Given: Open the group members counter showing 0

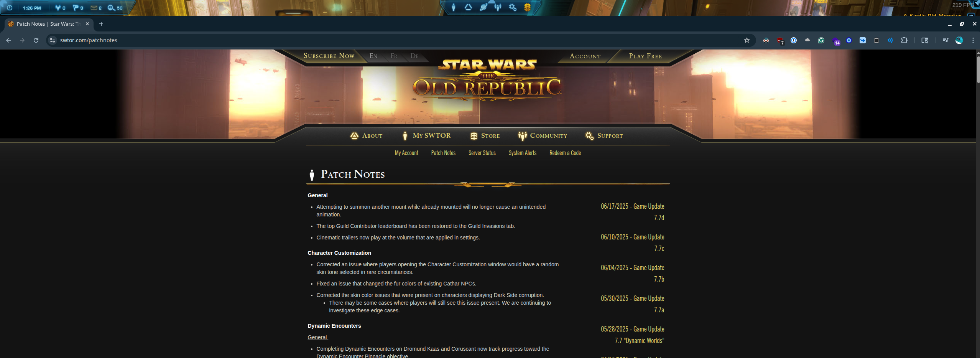Looking at the screenshot, I should click(60, 8).
